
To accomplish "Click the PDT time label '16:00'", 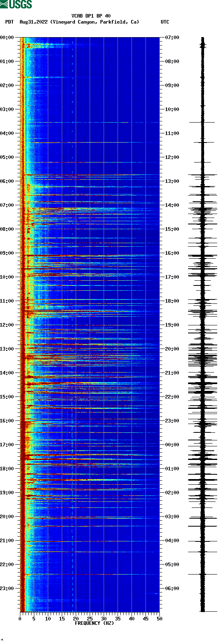I will [x=7, y=421].
